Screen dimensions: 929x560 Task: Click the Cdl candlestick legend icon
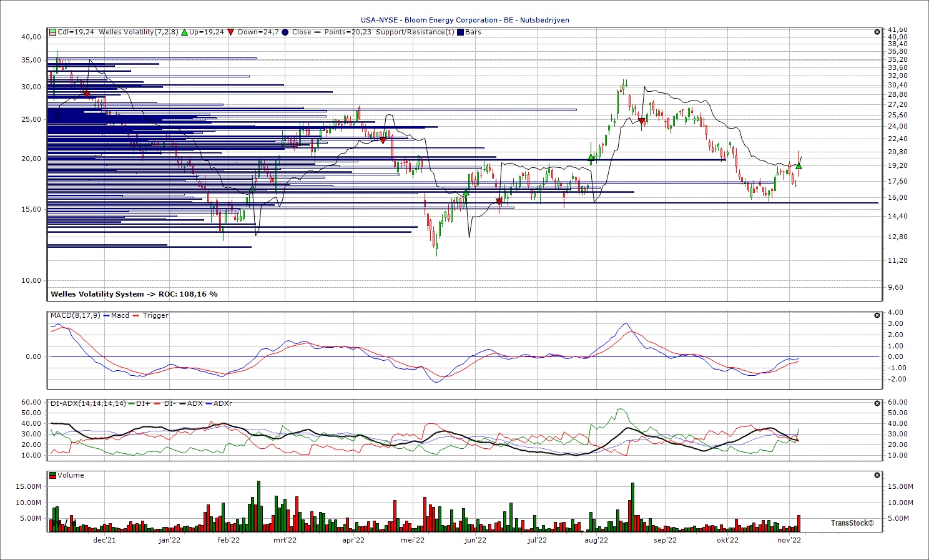(53, 32)
